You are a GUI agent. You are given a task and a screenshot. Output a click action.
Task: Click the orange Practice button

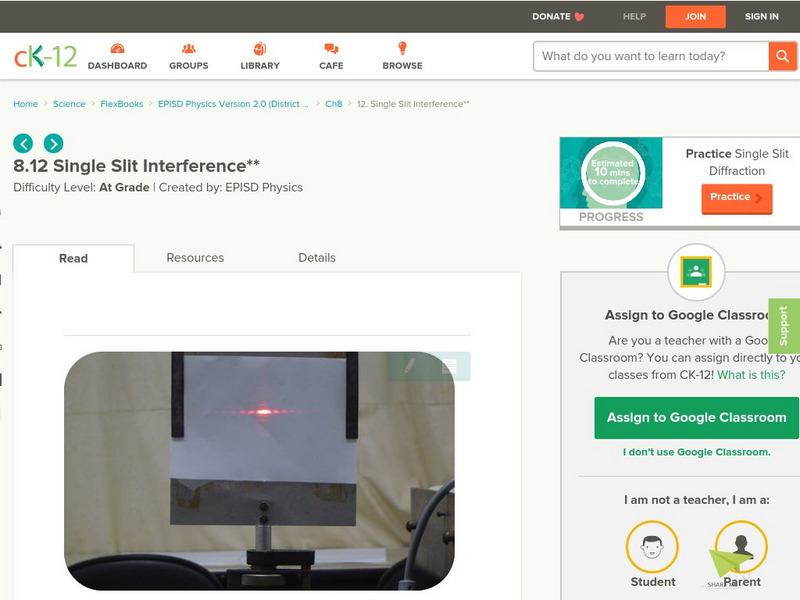pos(737,198)
